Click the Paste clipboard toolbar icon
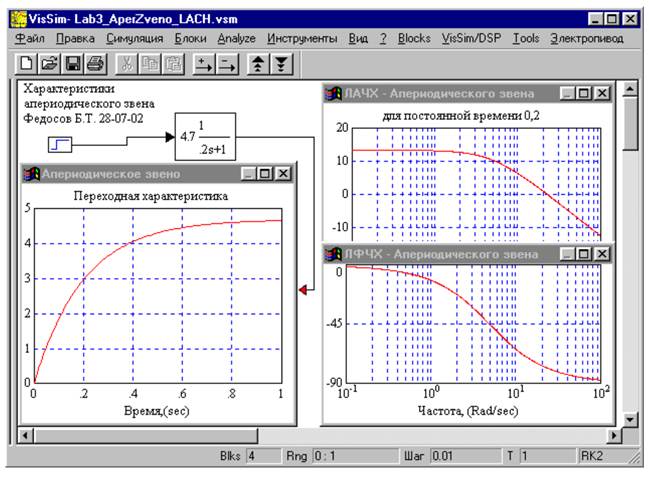This screenshot has width=649, height=479. (x=173, y=64)
